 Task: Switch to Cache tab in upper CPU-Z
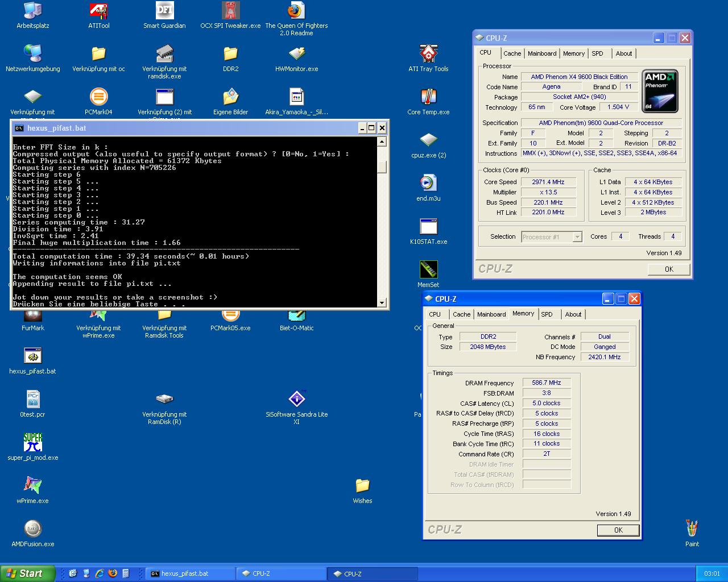512,53
